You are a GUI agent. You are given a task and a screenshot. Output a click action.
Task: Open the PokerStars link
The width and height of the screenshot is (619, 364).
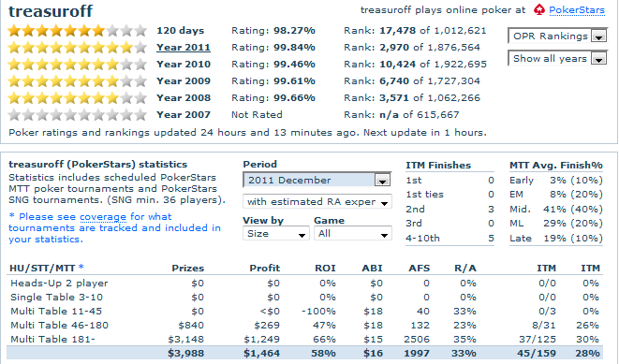coord(577,10)
